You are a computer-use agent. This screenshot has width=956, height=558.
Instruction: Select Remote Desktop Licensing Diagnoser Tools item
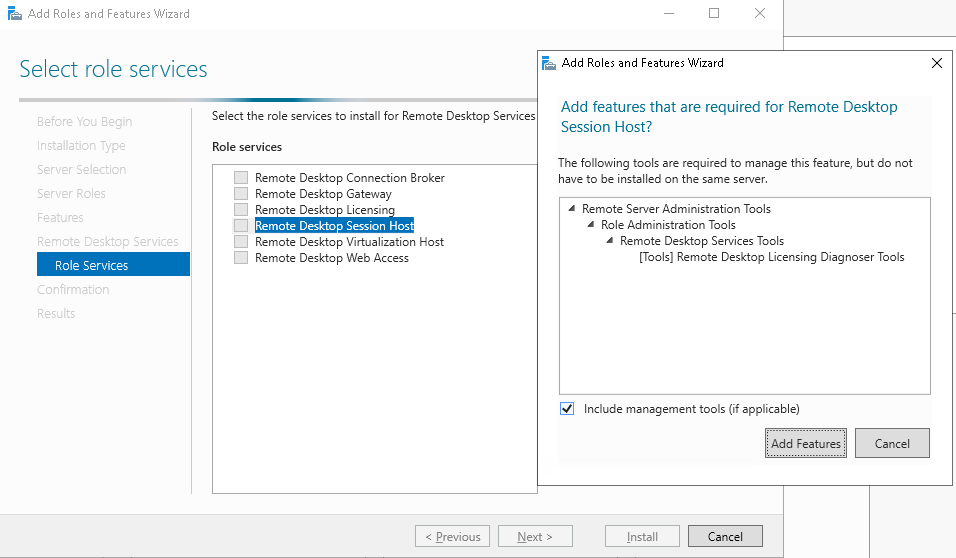pos(771,257)
